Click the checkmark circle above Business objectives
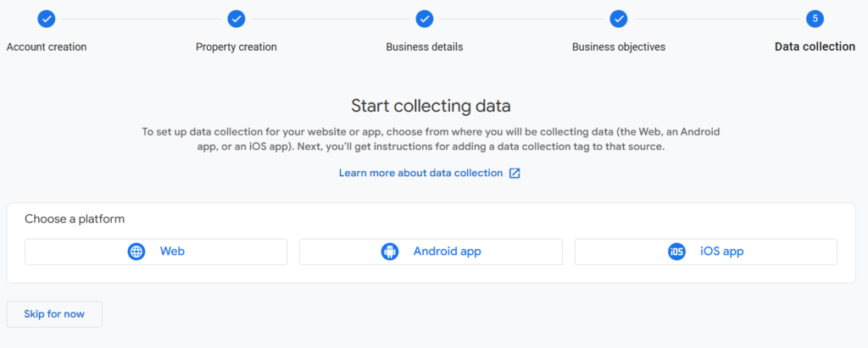 (x=618, y=19)
